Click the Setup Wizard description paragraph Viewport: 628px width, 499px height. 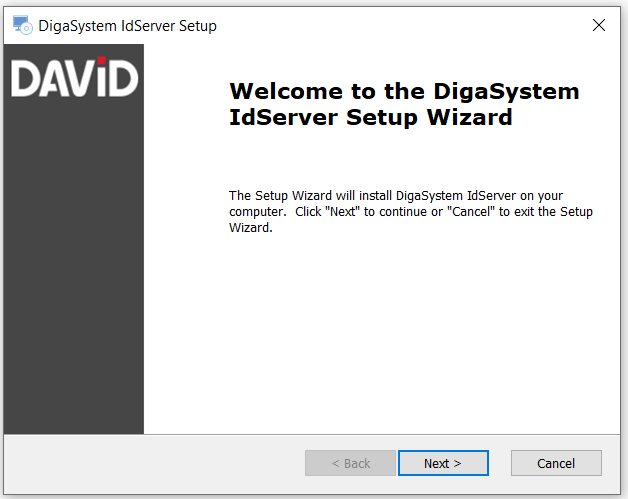click(410, 211)
